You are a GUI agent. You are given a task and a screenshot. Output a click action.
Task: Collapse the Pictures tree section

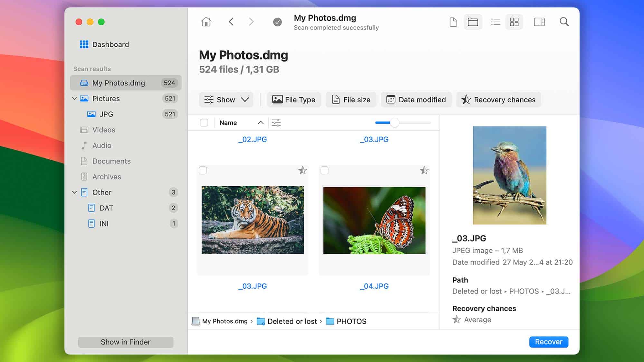pos(74,98)
